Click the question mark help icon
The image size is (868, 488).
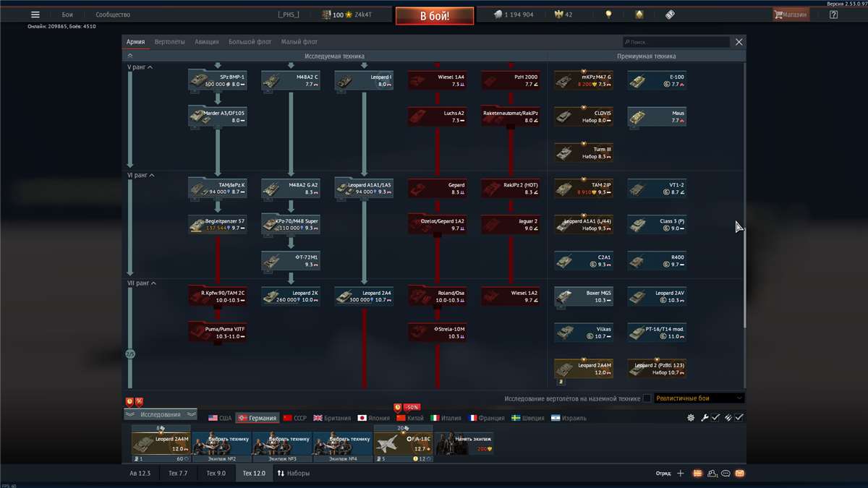tap(833, 14)
